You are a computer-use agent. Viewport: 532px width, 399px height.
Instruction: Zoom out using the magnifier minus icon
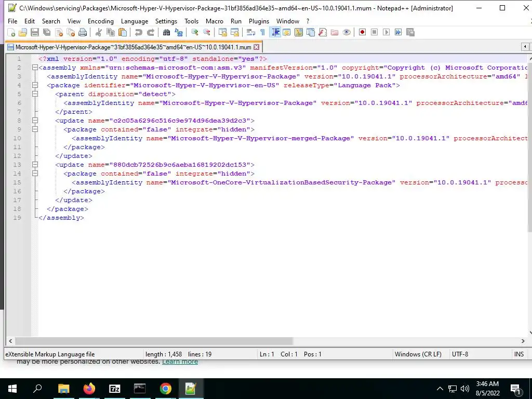[206, 32]
